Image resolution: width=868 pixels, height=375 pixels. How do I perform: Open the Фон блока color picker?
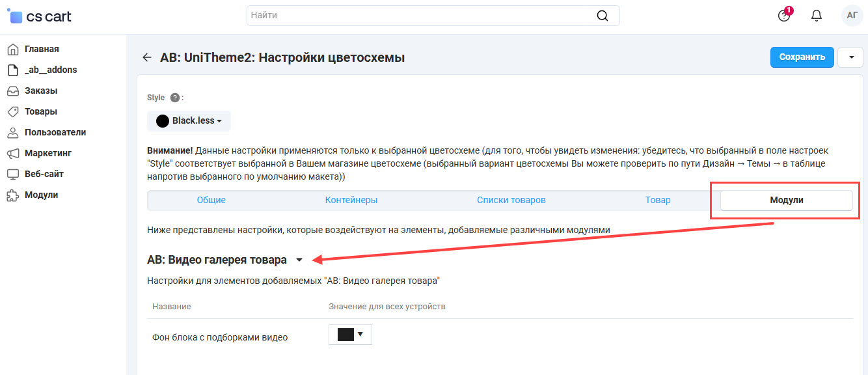[350, 334]
